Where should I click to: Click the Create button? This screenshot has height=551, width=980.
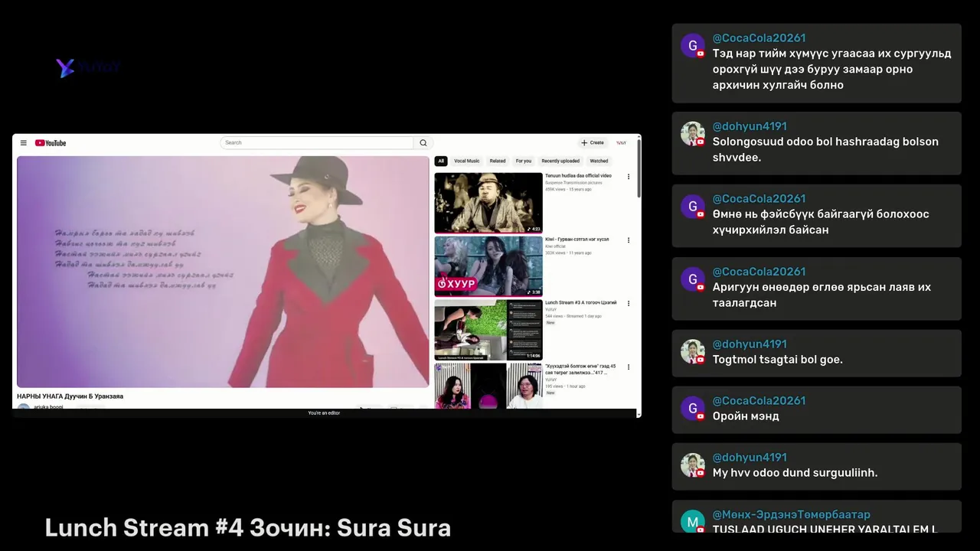tap(593, 143)
